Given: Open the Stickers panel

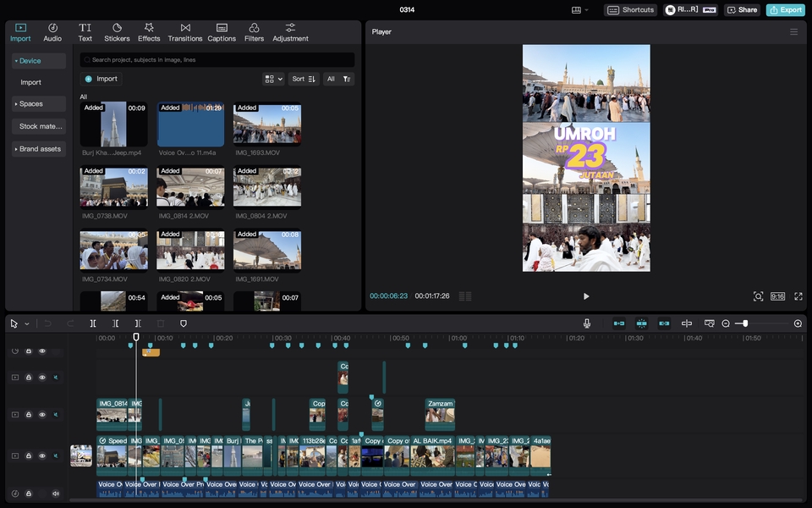Looking at the screenshot, I should pyautogui.click(x=117, y=32).
